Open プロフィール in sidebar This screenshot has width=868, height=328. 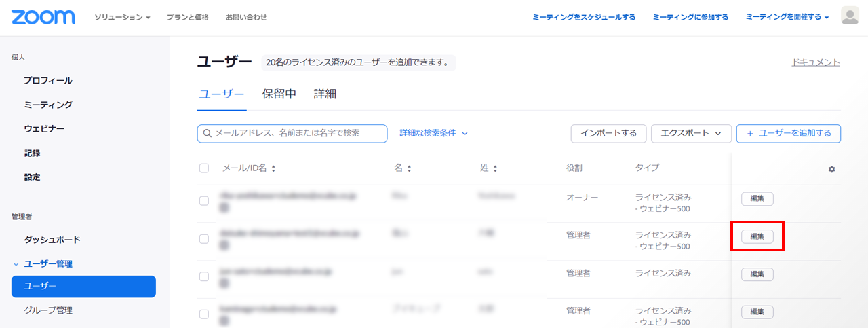pos(48,80)
